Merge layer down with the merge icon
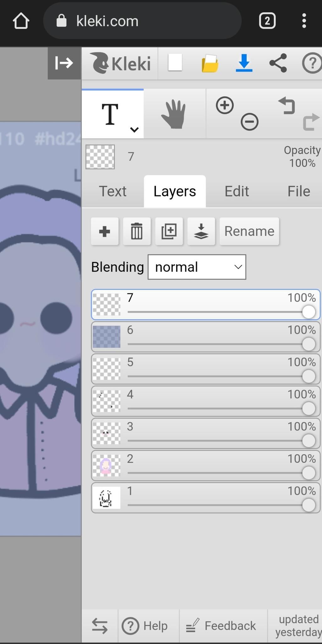322x644 pixels. (x=201, y=231)
